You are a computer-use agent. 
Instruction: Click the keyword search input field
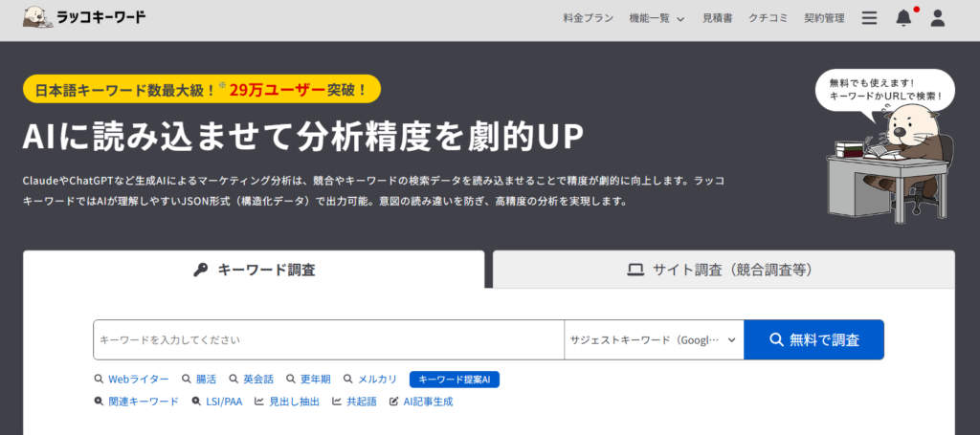tap(328, 339)
